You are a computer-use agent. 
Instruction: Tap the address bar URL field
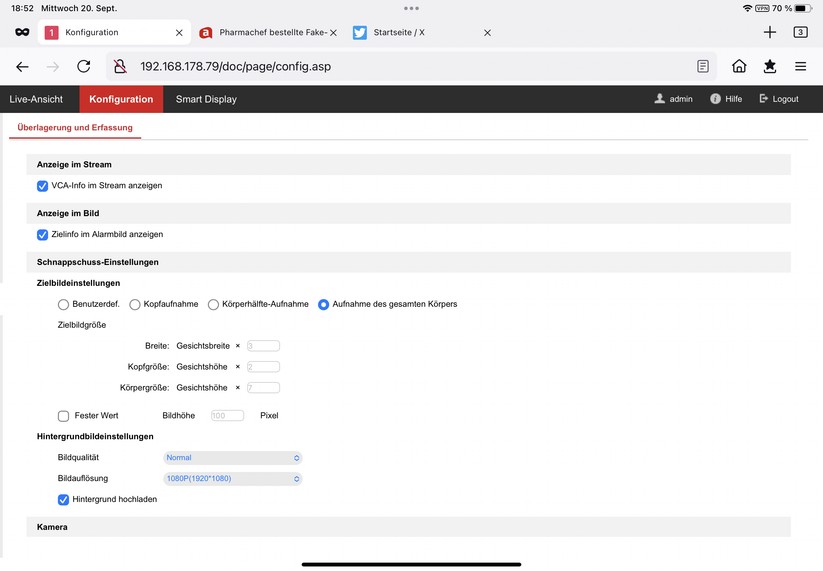click(x=400, y=66)
